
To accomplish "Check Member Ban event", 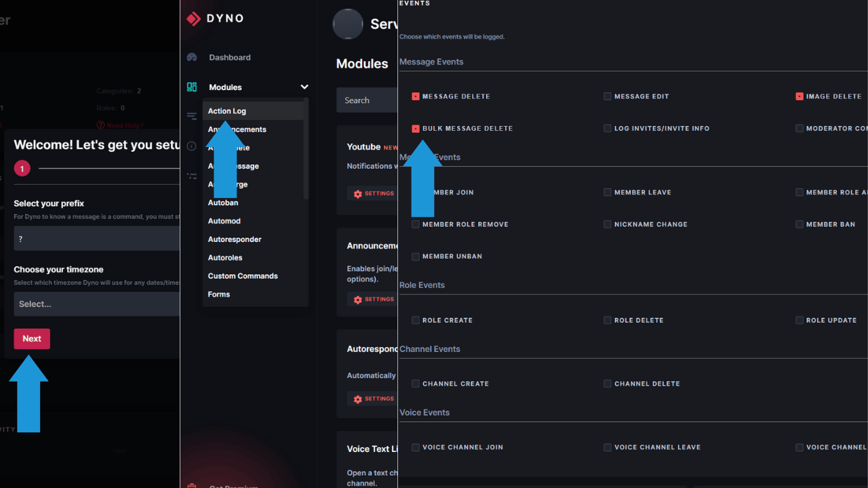I will point(800,224).
